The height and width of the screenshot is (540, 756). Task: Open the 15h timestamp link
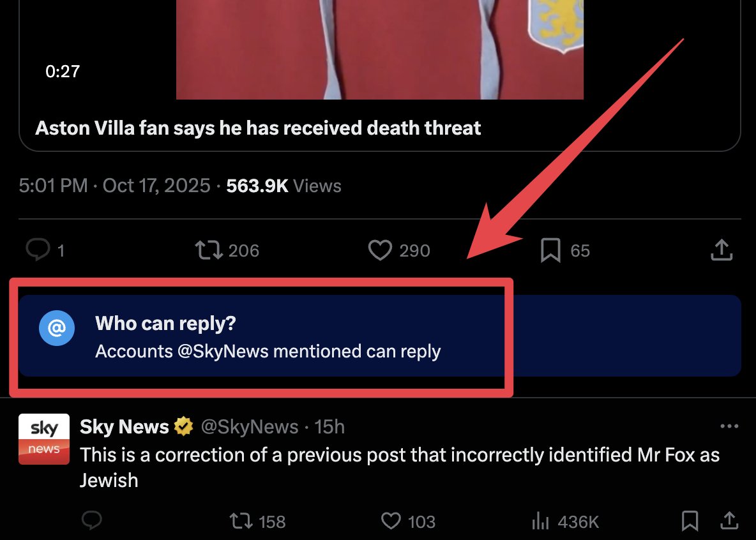coord(329,426)
